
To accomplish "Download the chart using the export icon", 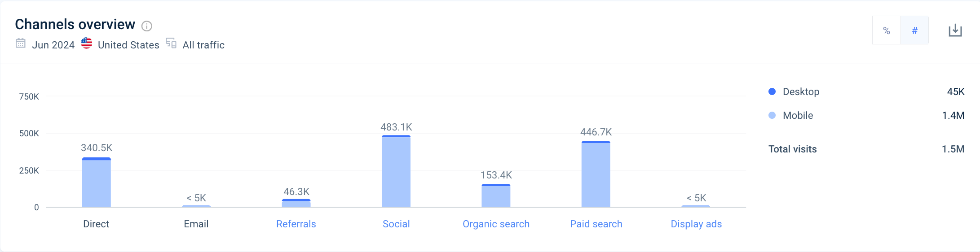I will [x=955, y=30].
